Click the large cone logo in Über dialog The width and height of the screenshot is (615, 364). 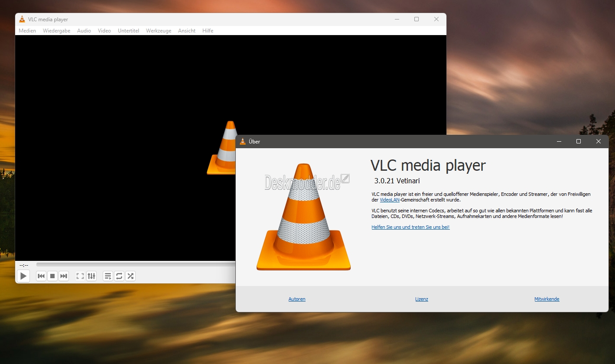pyautogui.click(x=303, y=217)
